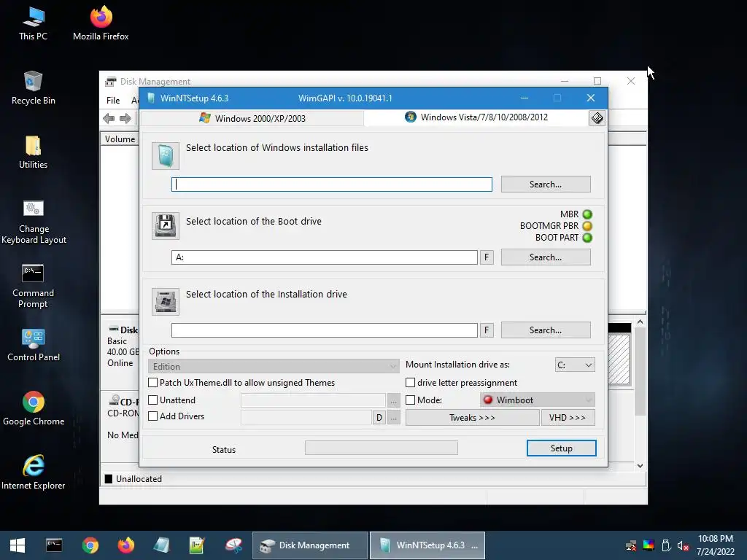This screenshot has height=560, width=747.
Task: Click F button beside Boot drive field
Action: (487, 257)
